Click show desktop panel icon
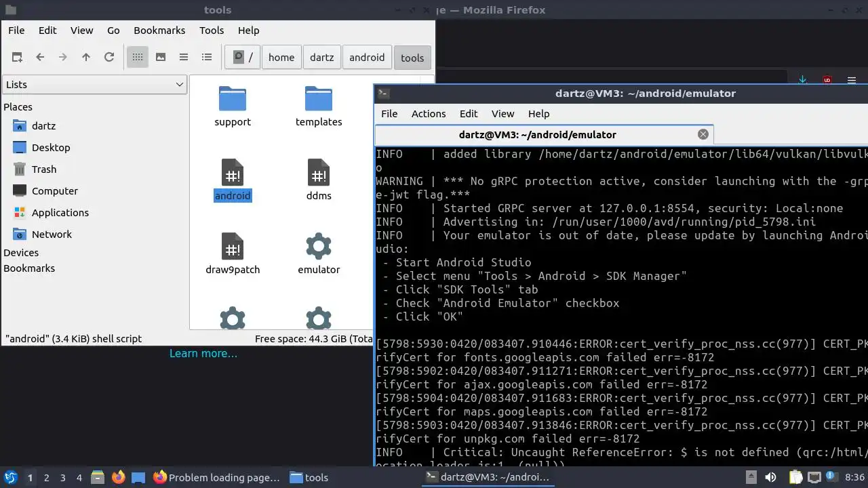Screen dimensions: 868x488 coord(138,477)
